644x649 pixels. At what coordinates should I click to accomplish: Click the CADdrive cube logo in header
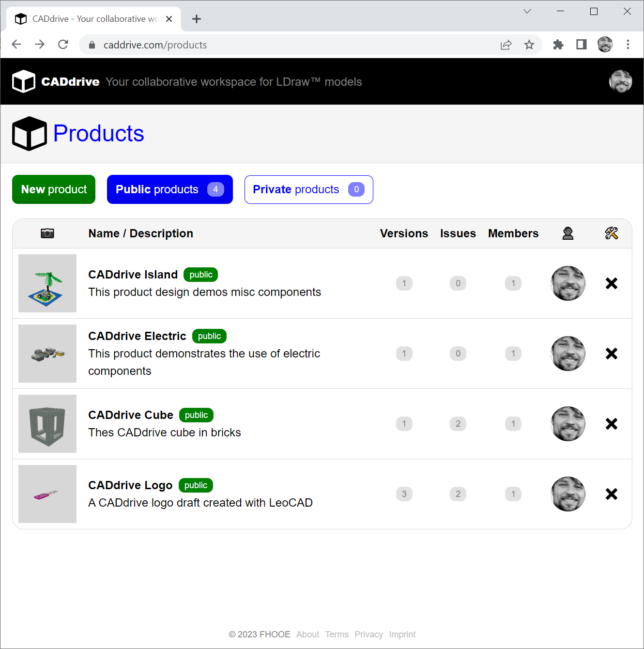coord(24,81)
